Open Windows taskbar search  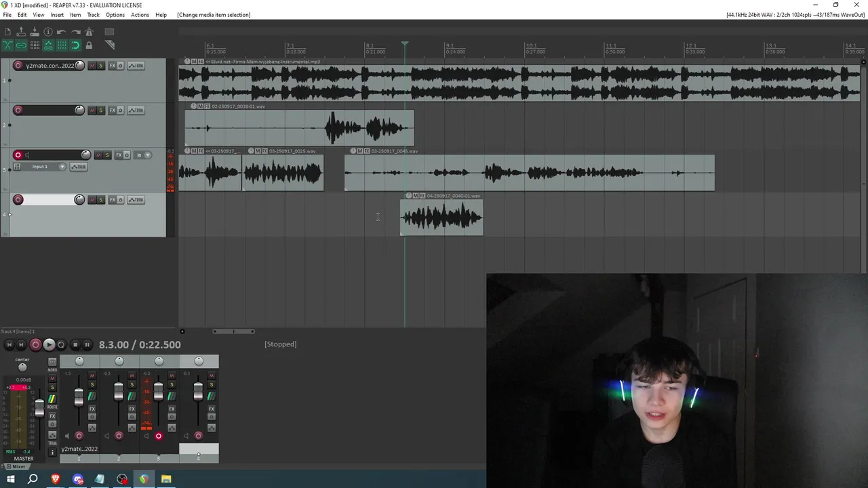click(x=33, y=479)
